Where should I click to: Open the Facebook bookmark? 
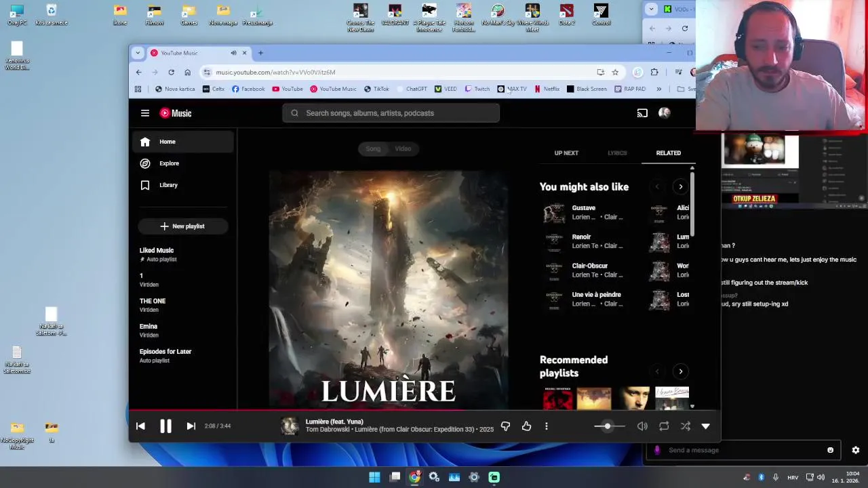pos(248,89)
